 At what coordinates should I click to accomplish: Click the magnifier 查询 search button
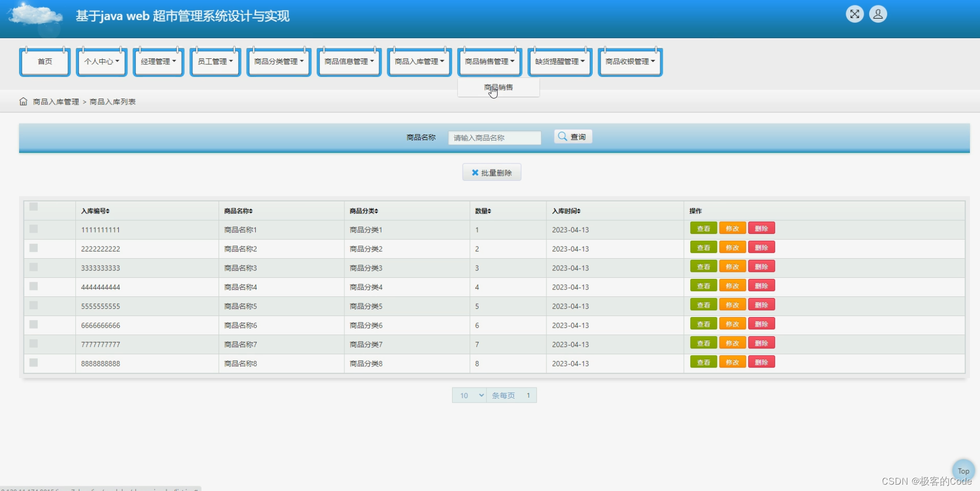pos(573,137)
